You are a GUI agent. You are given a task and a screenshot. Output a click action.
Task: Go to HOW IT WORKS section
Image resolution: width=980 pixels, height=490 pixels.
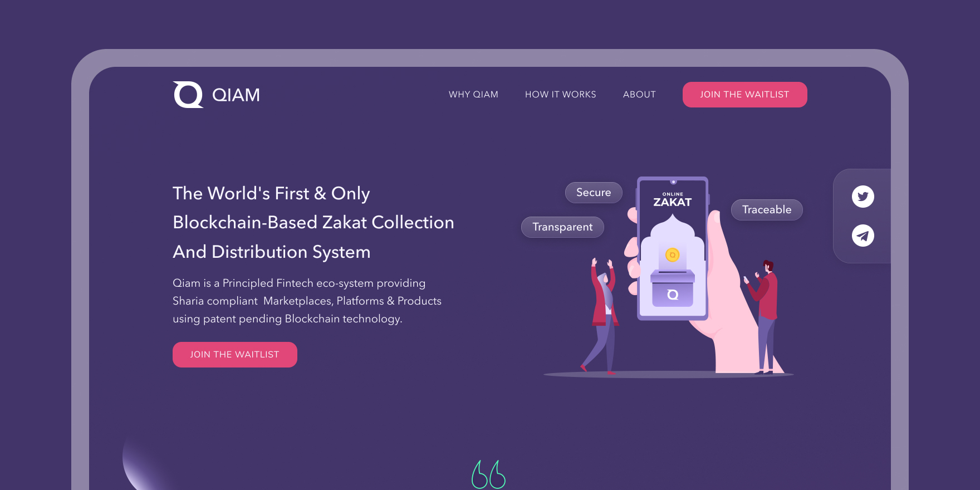click(560, 95)
